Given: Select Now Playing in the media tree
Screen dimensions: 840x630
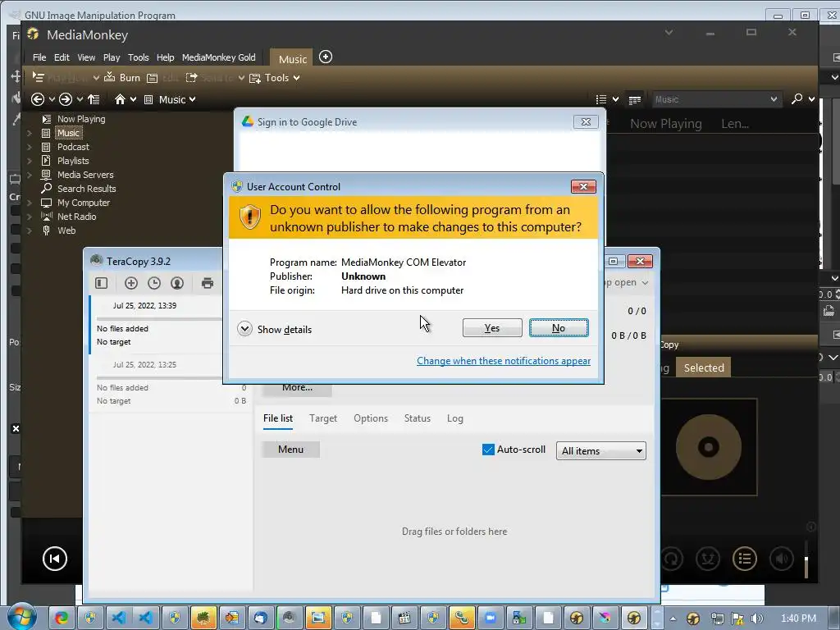Looking at the screenshot, I should (81, 119).
